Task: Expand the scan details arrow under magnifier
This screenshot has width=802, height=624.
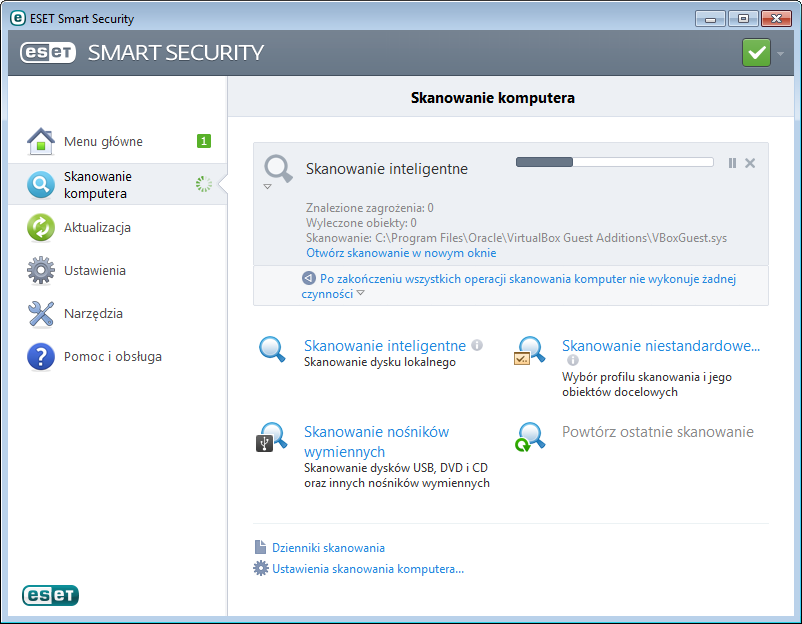Action: (267, 187)
